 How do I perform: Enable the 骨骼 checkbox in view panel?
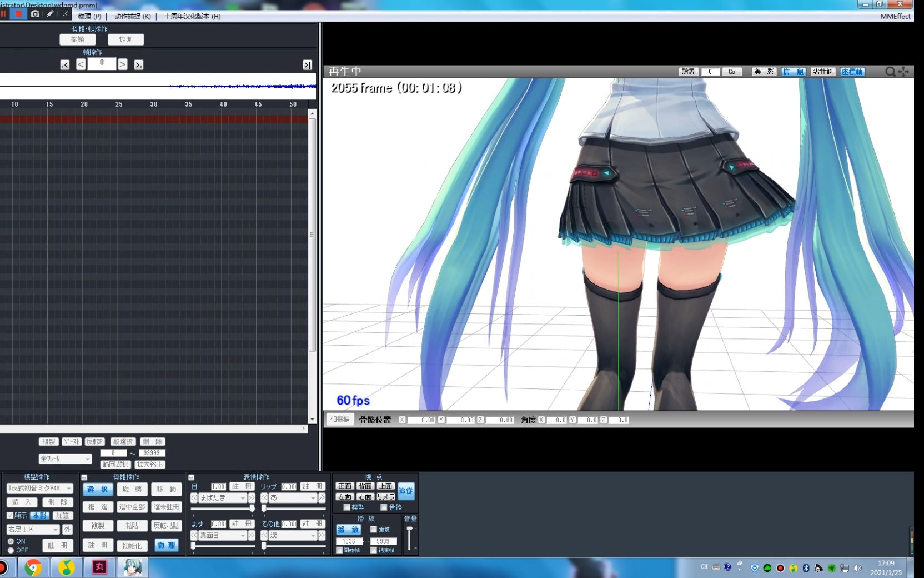pyautogui.click(x=384, y=507)
